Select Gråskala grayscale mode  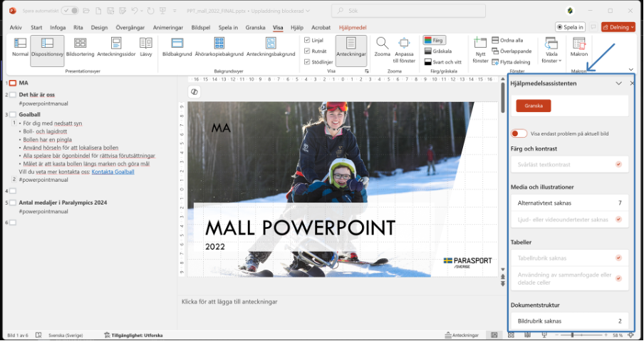pos(438,51)
